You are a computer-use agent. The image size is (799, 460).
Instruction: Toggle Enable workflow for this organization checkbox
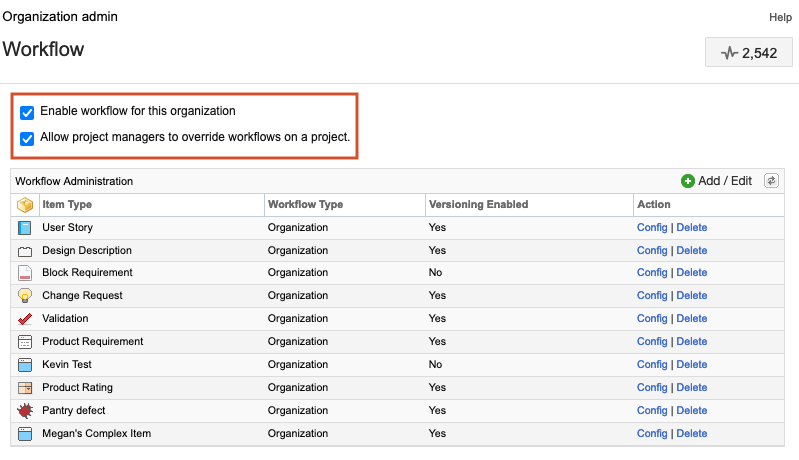(27, 112)
